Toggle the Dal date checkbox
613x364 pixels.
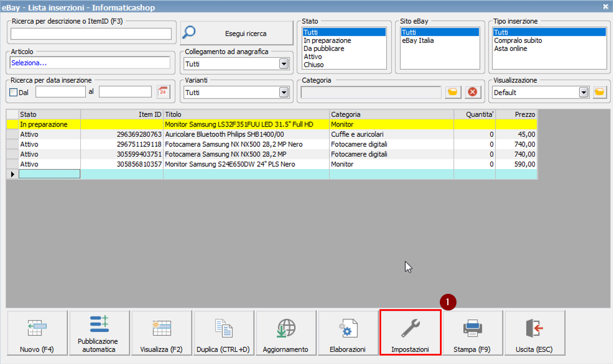coord(14,93)
